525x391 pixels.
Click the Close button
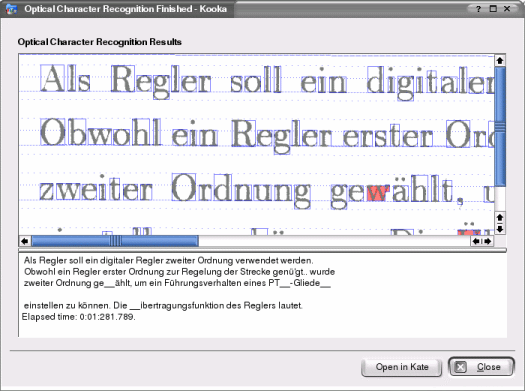(481, 367)
